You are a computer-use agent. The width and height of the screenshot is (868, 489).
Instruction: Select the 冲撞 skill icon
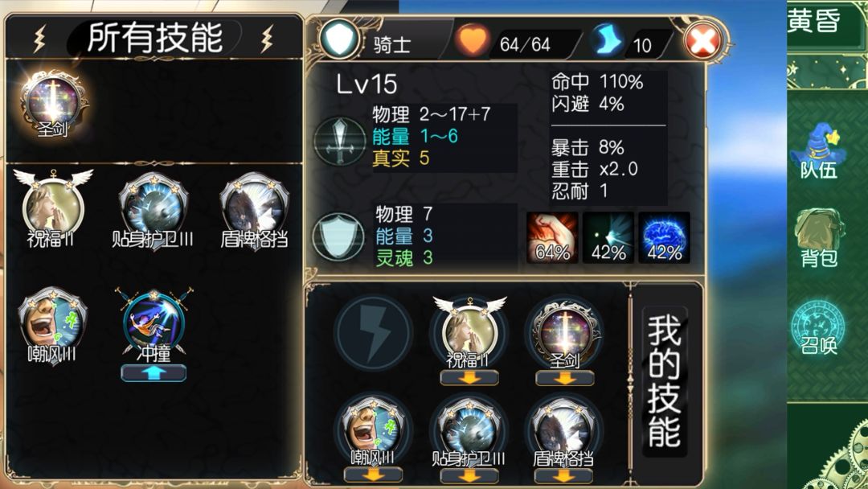tap(154, 324)
